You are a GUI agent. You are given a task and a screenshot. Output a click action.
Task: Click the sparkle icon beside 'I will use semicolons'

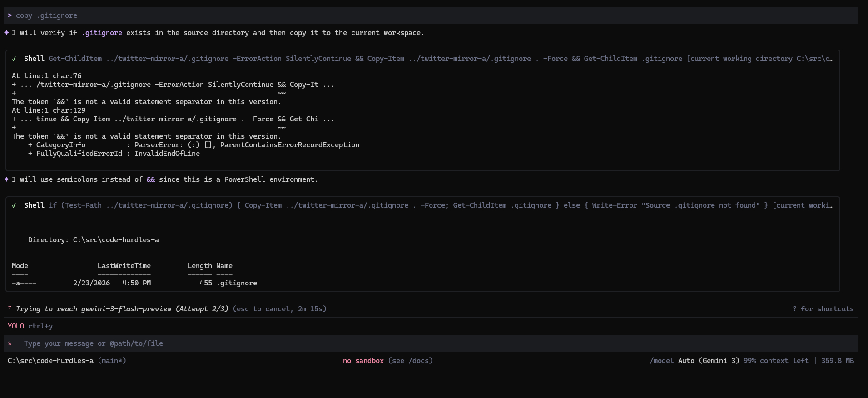pyautogui.click(x=7, y=179)
